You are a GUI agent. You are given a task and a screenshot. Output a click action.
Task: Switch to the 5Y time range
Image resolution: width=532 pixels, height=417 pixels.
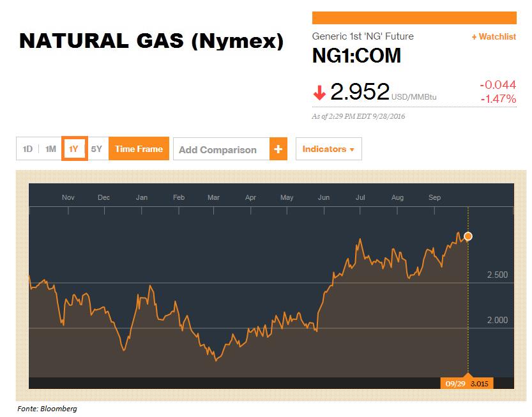pos(97,149)
